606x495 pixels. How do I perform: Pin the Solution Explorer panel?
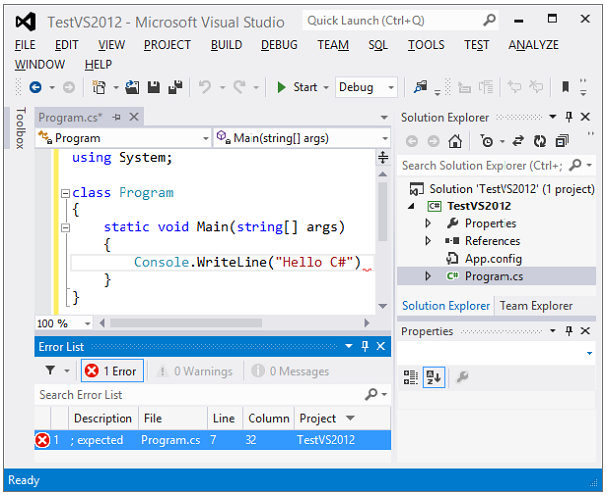[x=569, y=117]
